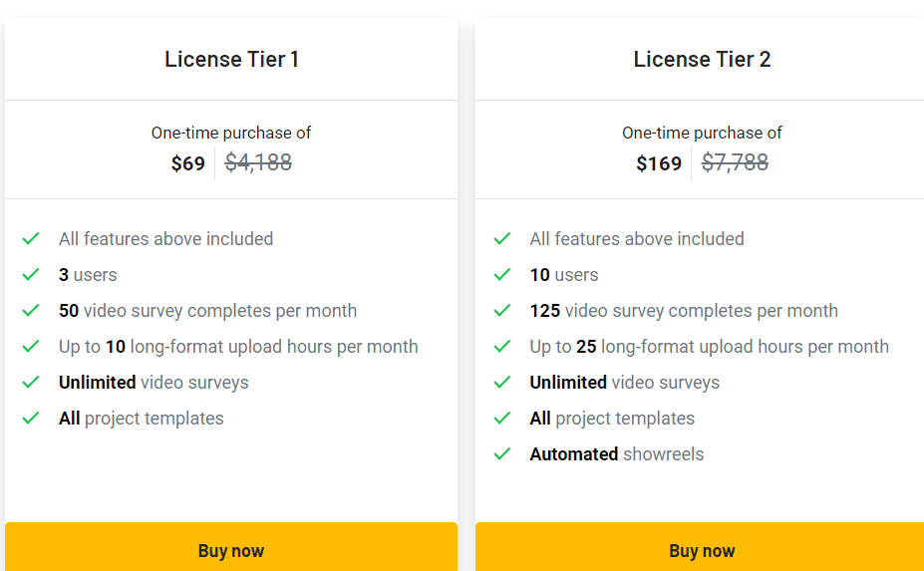Click Tier 1 checkmark for All project templates

coord(31,419)
